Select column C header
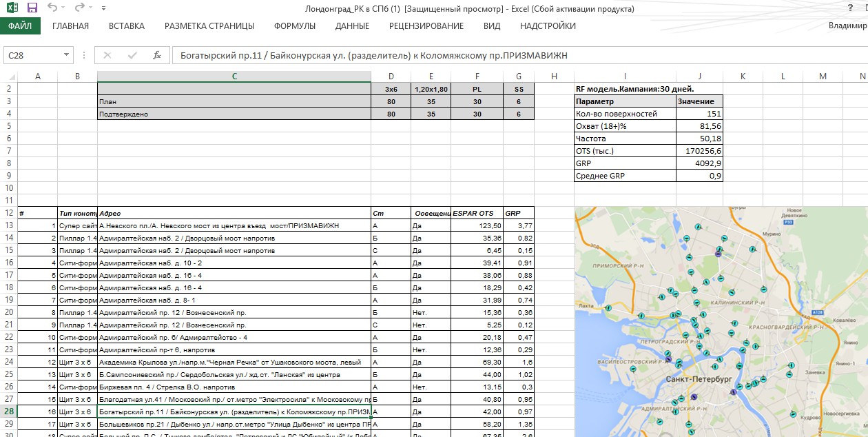This screenshot has width=868, height=437. [234, 76]
